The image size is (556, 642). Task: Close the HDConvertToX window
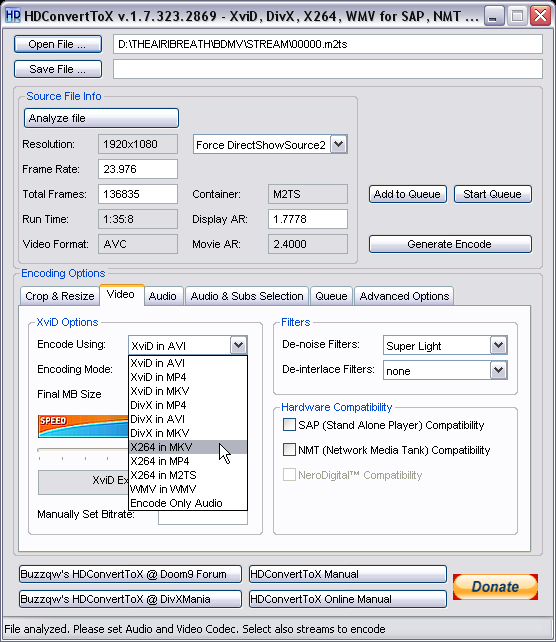(540, 16)
